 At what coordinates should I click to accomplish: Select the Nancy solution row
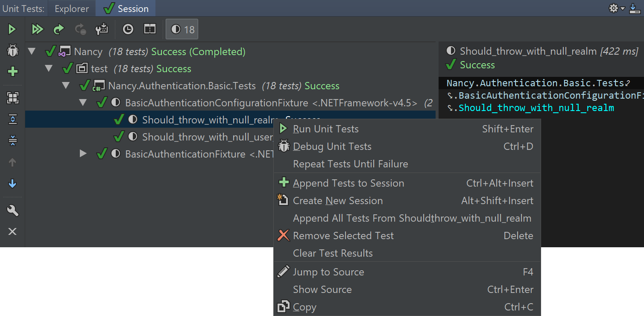click(x=231, y=52)
